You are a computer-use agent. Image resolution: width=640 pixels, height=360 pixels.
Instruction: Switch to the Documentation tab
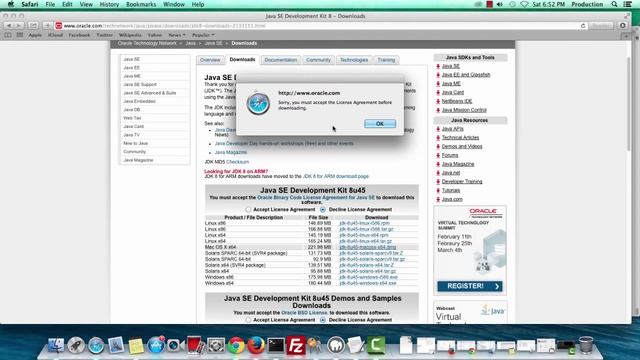281,60
